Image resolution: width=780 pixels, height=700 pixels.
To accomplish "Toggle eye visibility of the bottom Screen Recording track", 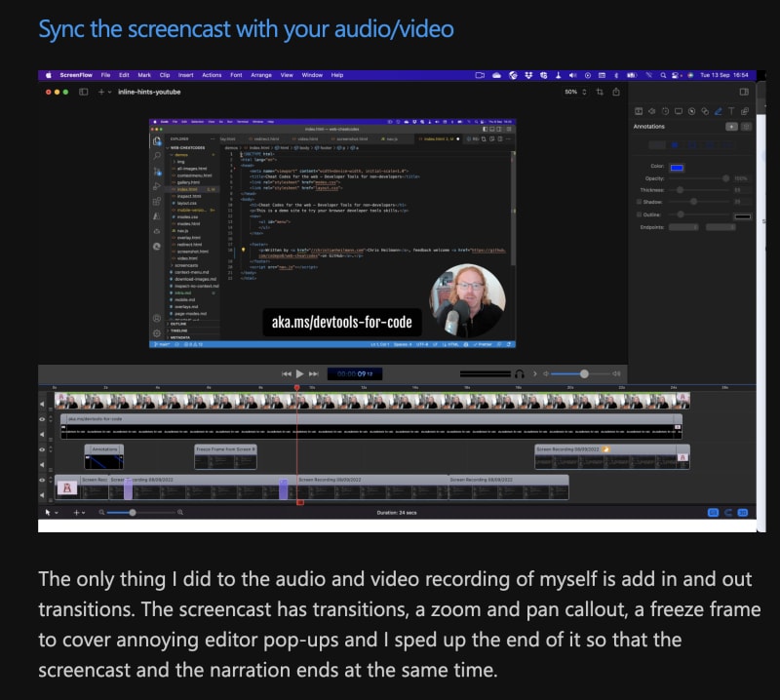I will click(x=42, y=480).
